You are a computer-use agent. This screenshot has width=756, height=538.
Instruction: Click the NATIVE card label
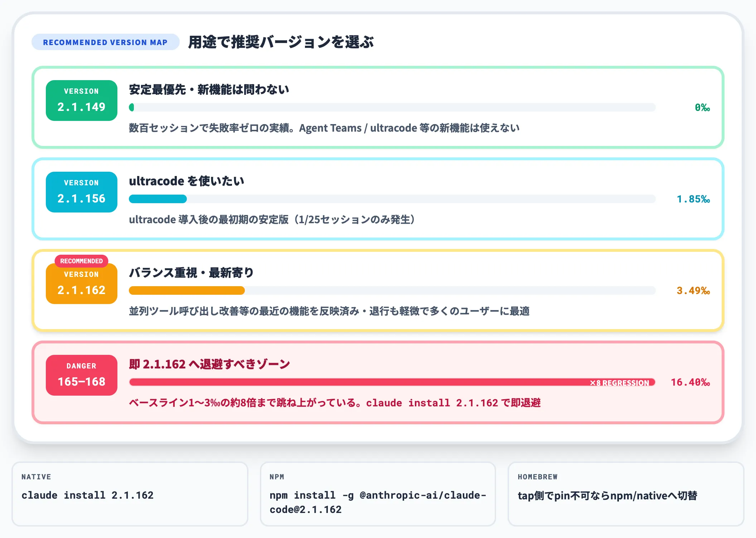[x=36, y=477]
